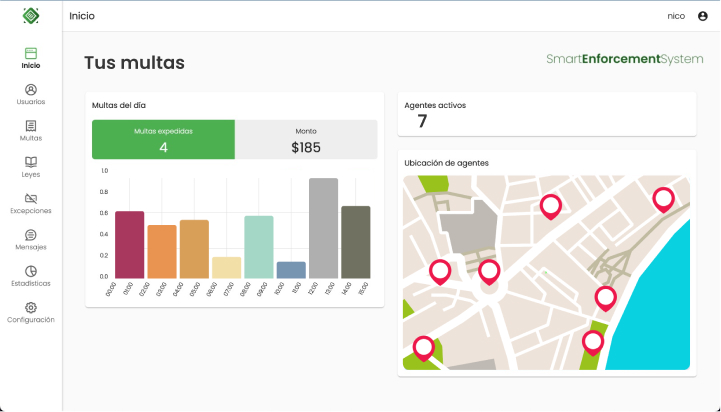Click the green diamond app logo

coord(31,16)
